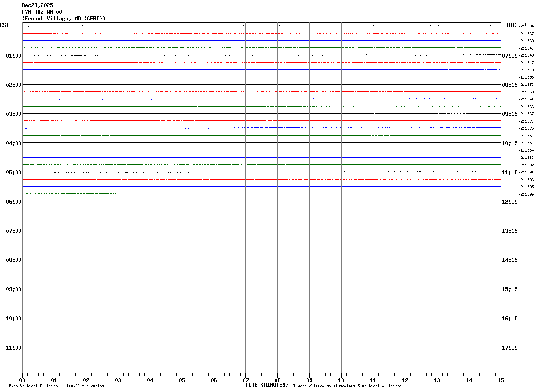536x392 pixels.
Task: Click the 14:15 UTC time label
Action: [x=509, y=260]
